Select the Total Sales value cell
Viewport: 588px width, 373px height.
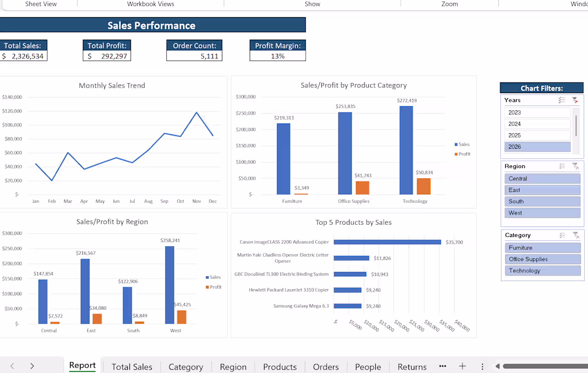(x=23, y=56)
